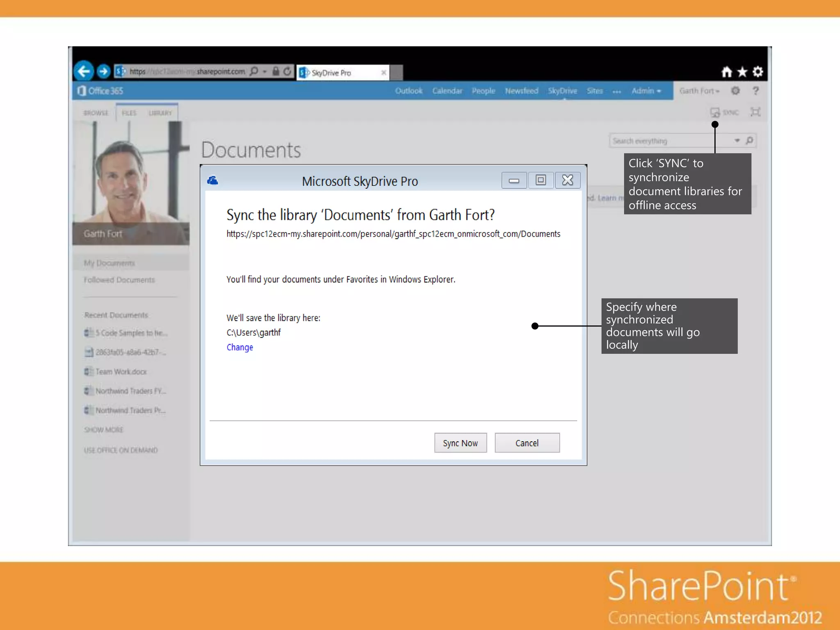Image resolution: width=840 pixels, height=630 pixels.
Task: Open the Office 365 settings gear
Action: [735, 91]
